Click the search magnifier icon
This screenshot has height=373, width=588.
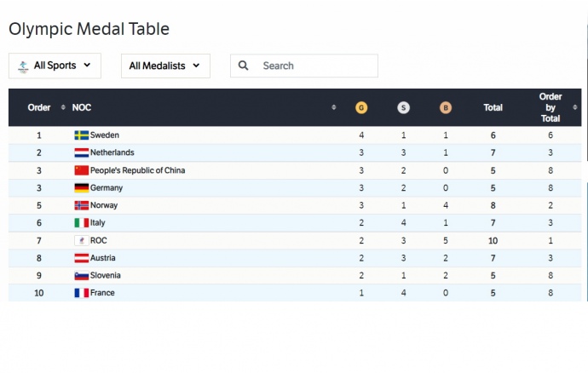(245, 66)
